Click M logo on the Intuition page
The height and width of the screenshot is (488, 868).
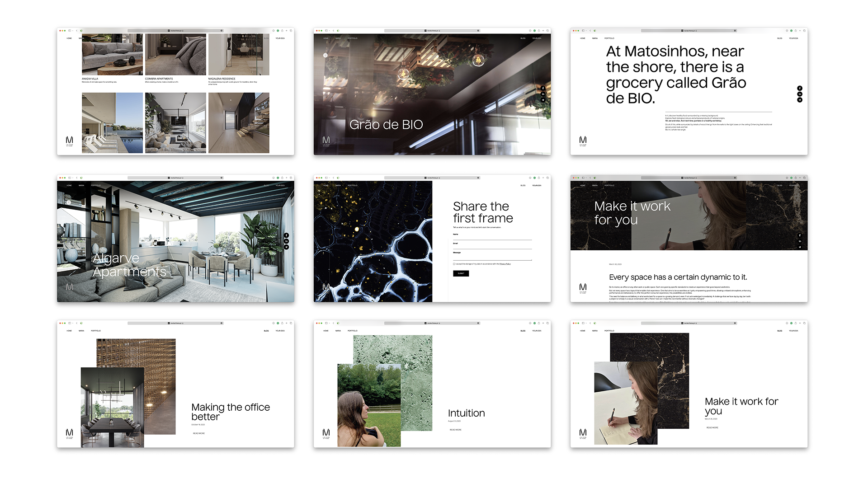(326, 433)
